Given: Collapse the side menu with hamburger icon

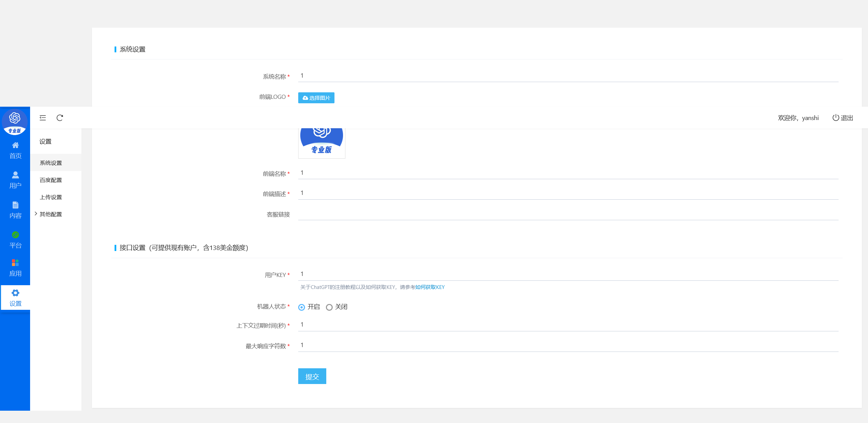Looking at the screenshot, I should tap(43, 118).
